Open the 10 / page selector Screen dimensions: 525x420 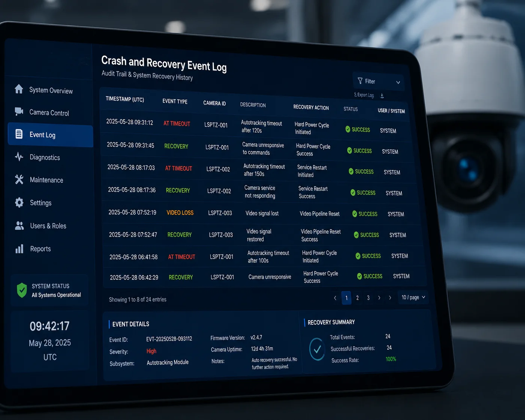[413, 298]
